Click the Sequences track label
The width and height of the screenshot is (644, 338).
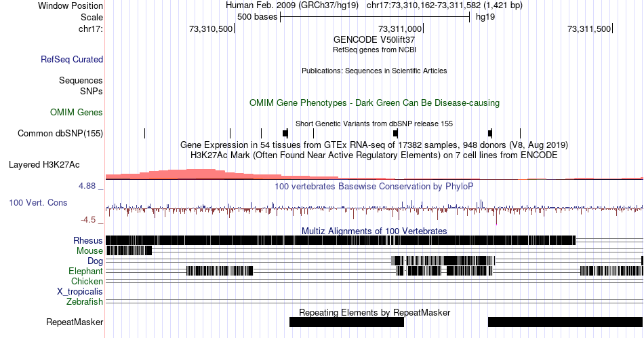coord(81,80)
